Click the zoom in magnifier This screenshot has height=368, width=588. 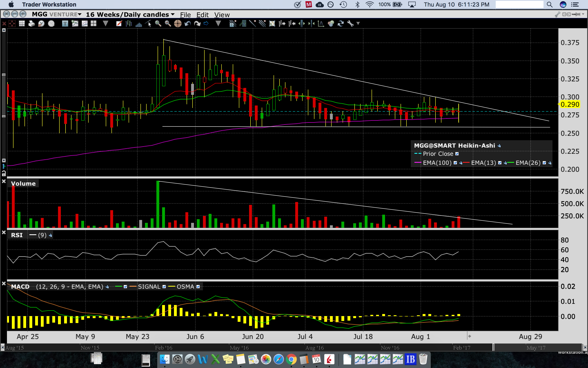pyautogui.click(x=158, y=24)
